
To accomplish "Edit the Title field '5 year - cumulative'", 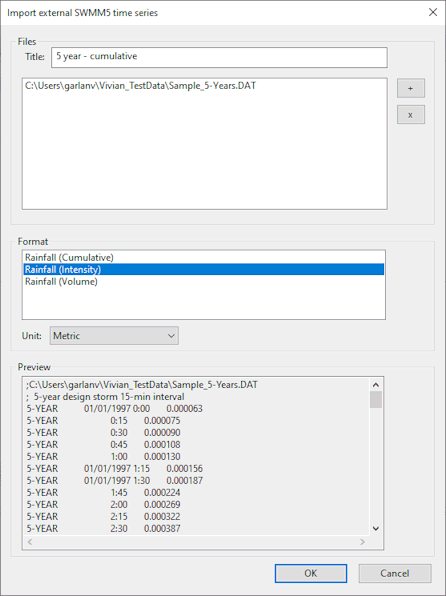I will (219, 57).
